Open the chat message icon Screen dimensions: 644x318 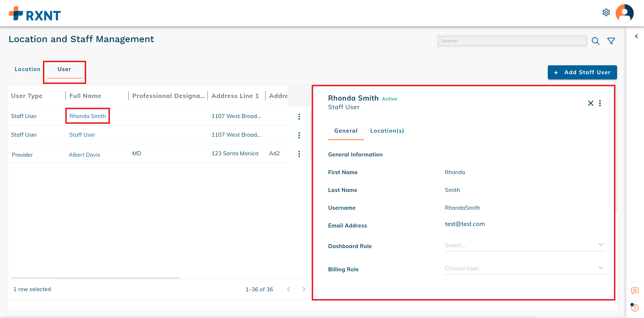tap(635, 291)
